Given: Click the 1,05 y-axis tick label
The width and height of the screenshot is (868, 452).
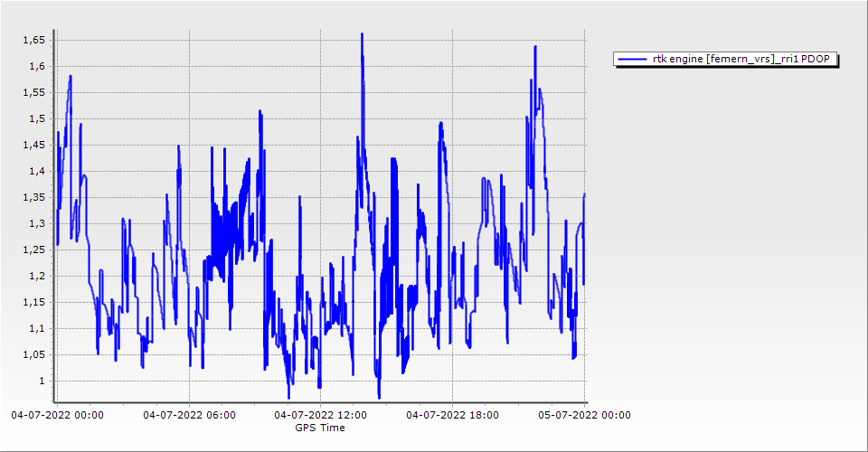Looking at the screenshot, I should [x=33, y=354].
